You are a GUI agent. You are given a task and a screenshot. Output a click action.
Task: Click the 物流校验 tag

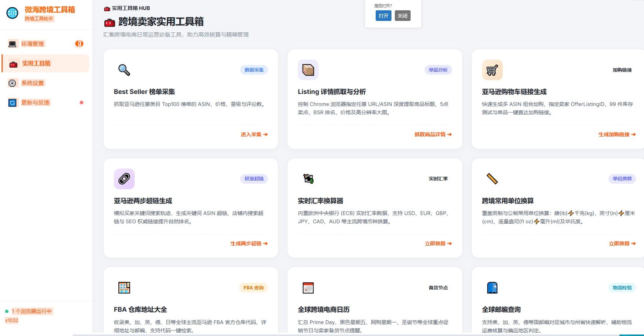622,288
